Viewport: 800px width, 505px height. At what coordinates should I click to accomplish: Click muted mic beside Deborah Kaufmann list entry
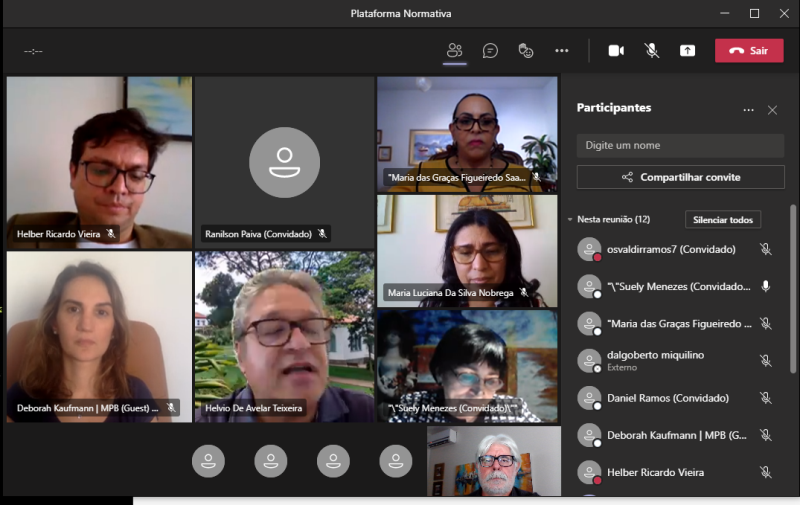point(765,435)
